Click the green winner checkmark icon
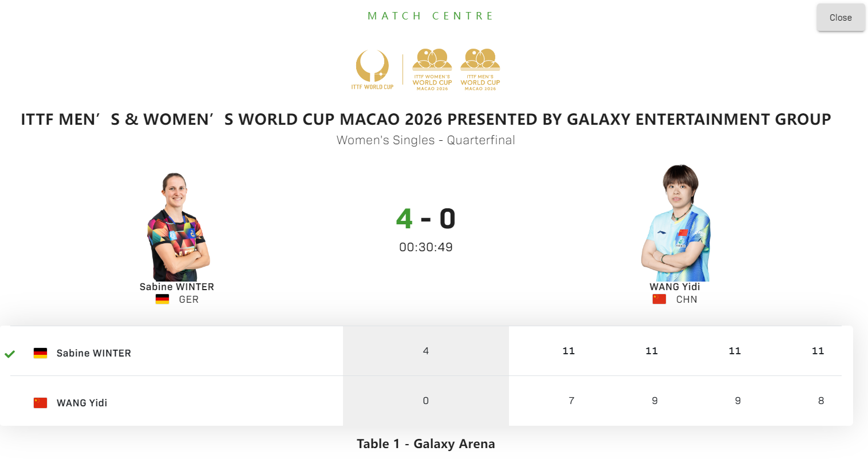Screen dimensions: 868x467 pyautogui.click(x=10, y=354)
